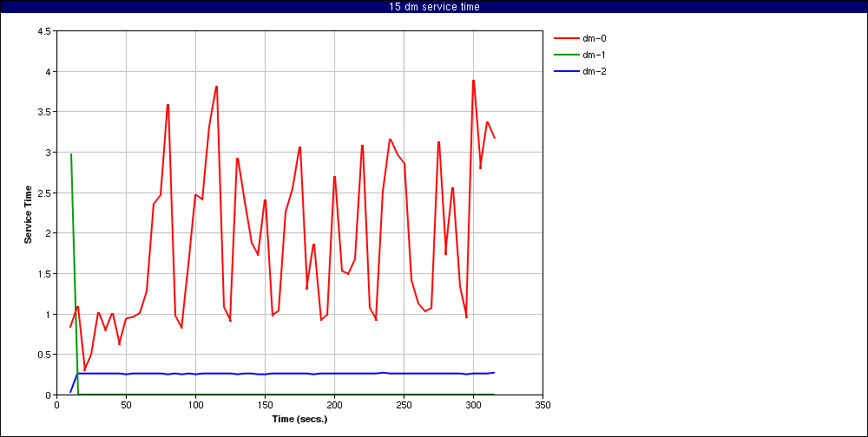Click the 2.5 y-axis tick label

click(45, 193)
